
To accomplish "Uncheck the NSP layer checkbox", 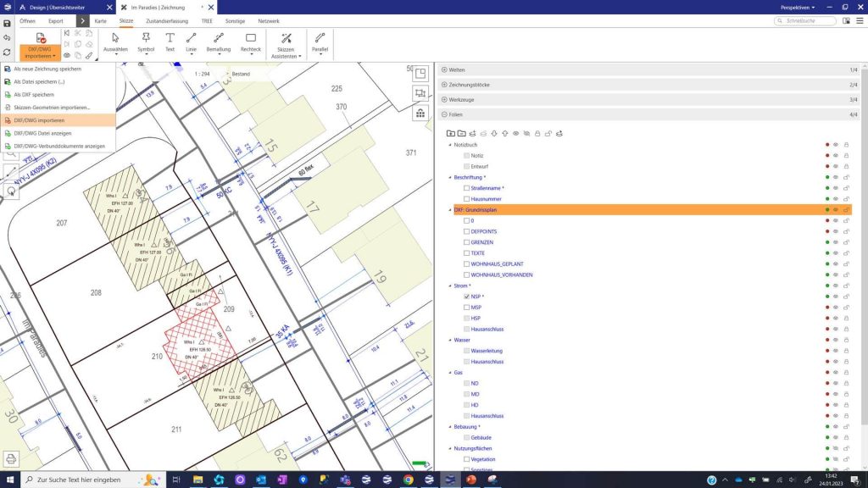I will pyautogui.click(x=466, y=297).
